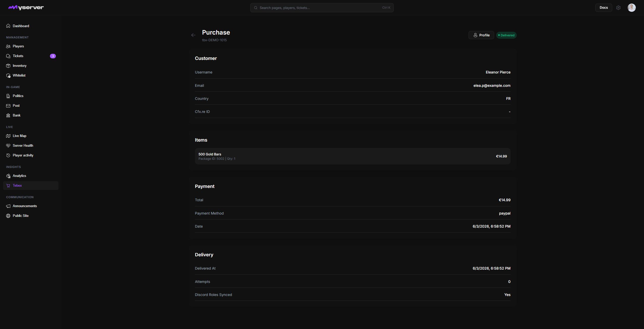
Task: Go to Players management
Action: tap(31, 46)
